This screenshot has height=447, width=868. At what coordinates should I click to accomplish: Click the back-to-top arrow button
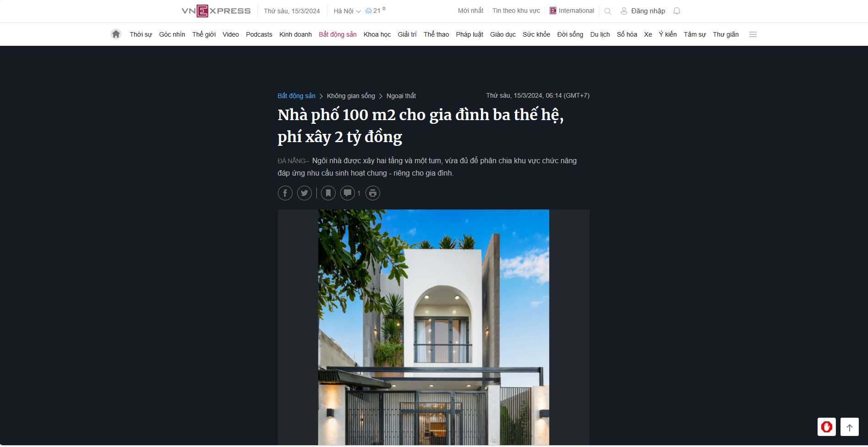(x=850, y=427)
